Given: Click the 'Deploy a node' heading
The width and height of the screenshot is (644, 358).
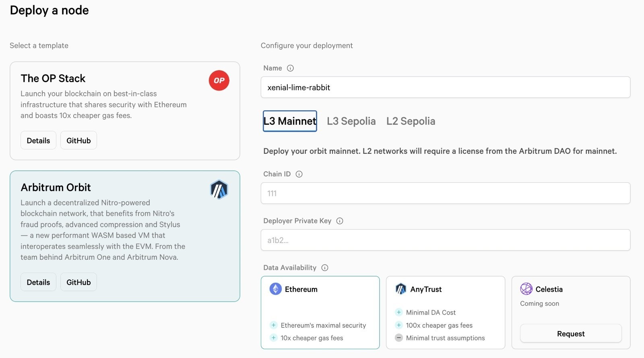Looking at the screenshot, I should click(x=49, y=10).
